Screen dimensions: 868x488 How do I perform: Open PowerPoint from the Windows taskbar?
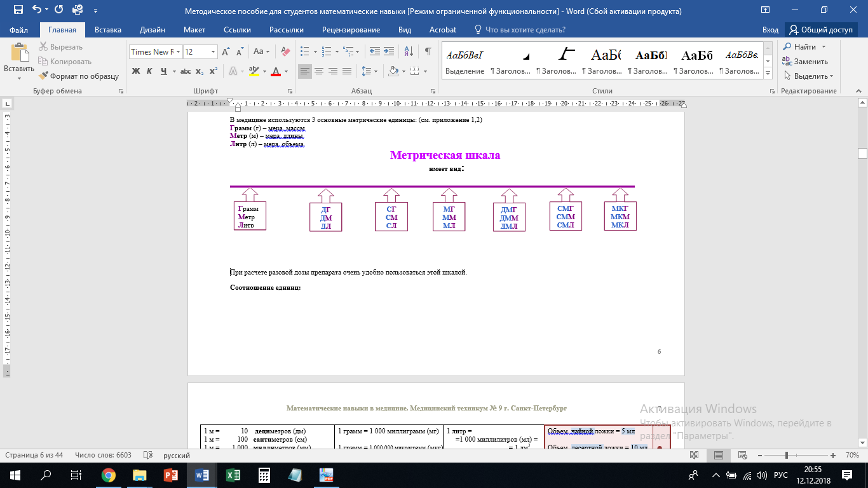tap(171, 475)
